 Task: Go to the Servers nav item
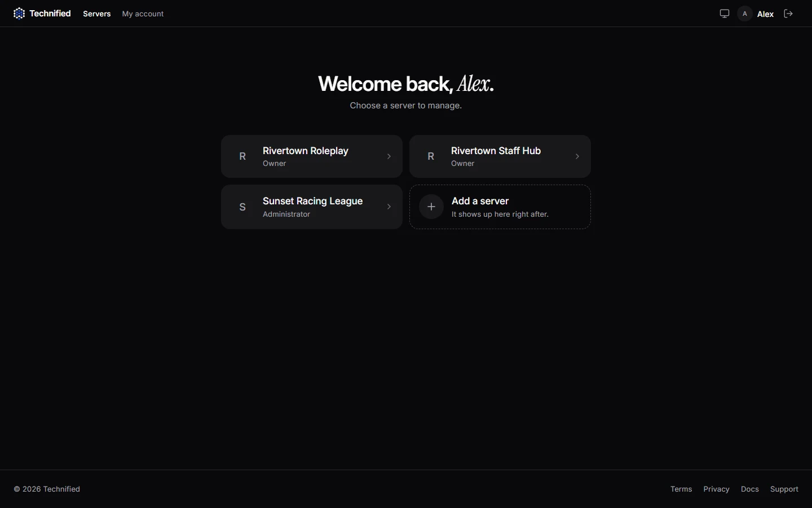coord(97,14)
